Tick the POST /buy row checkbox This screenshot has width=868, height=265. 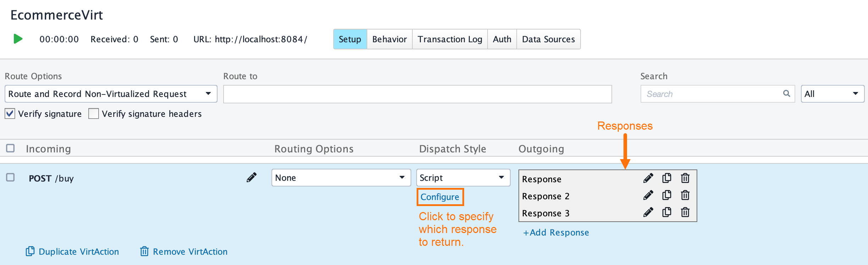10,177
